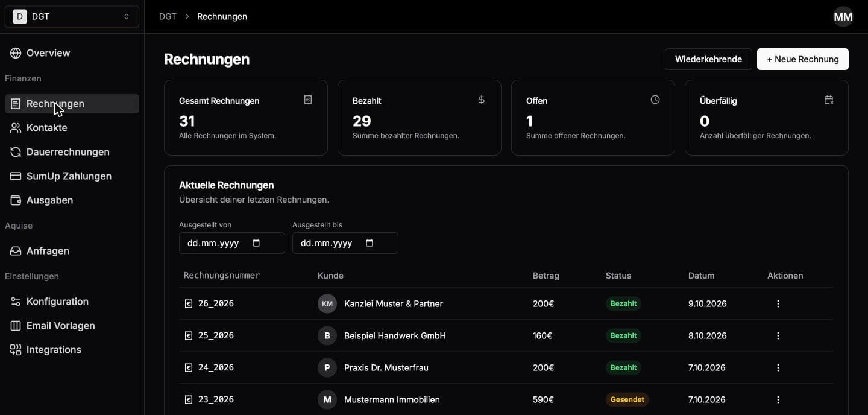Click the clock icon on the Offen card
868x415 pixels.
click(655, 100)
